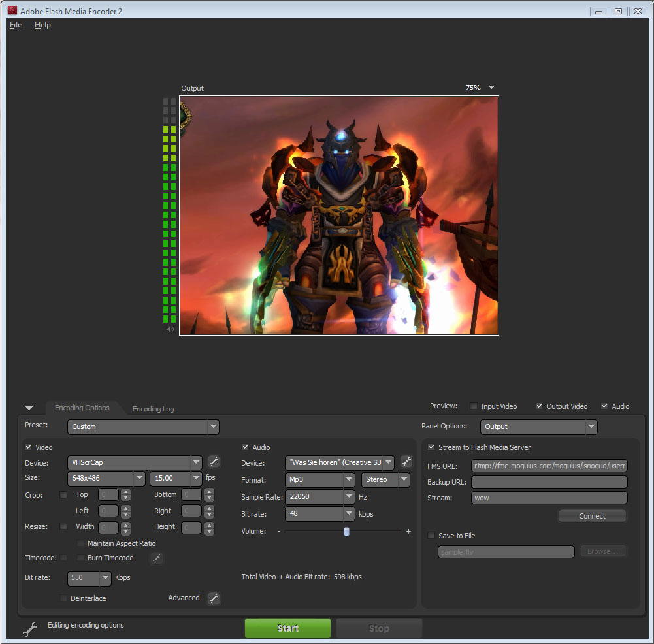Click volume plus sign
This screenshot has width=654, height=644.
tap(408, 532)
